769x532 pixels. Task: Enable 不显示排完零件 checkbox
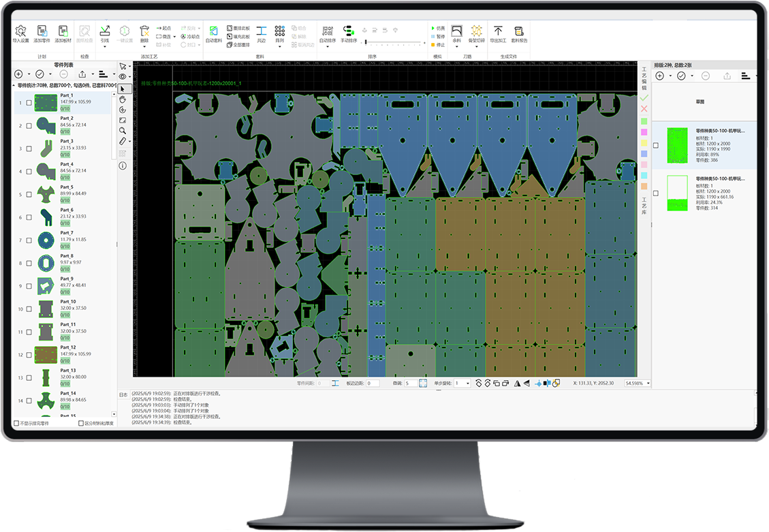tap(17, 423)
